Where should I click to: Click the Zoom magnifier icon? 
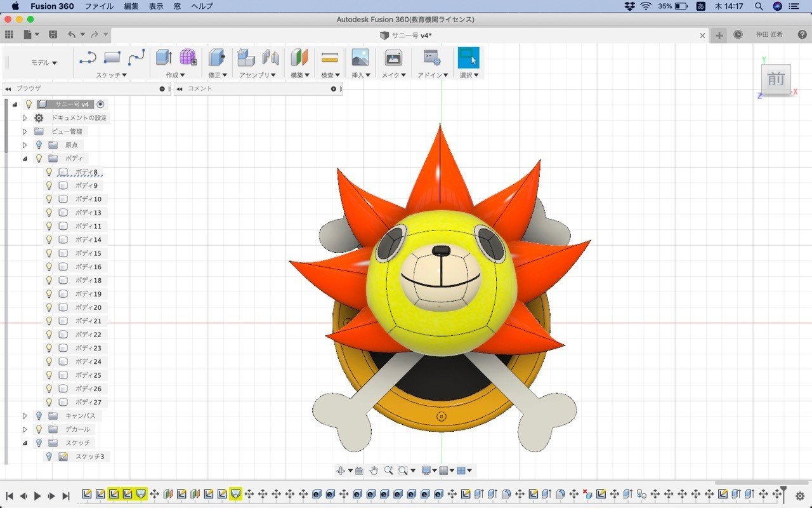pos(388,471)
